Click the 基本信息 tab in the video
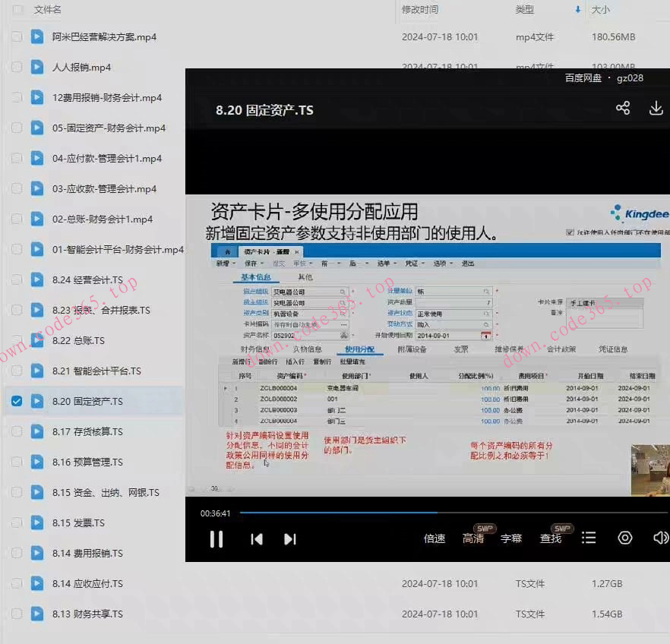Screen dimensions: 670x644 click(x=256, y=277)
